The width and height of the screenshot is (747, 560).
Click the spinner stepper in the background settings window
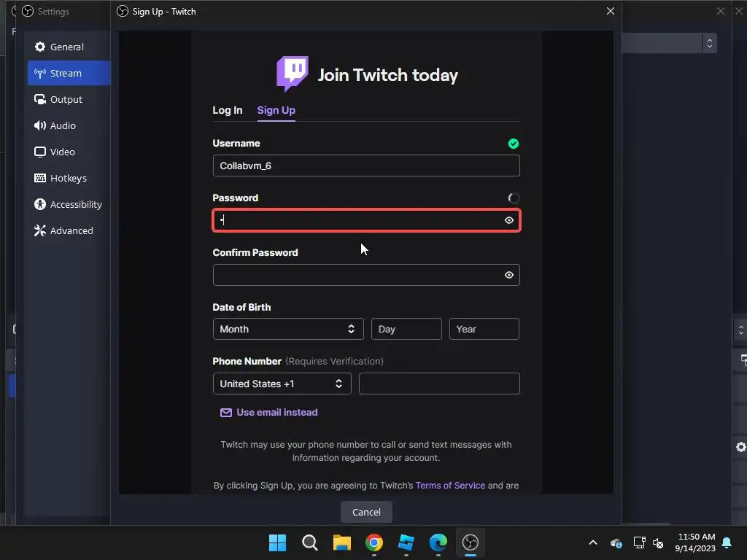pos(709,43)
